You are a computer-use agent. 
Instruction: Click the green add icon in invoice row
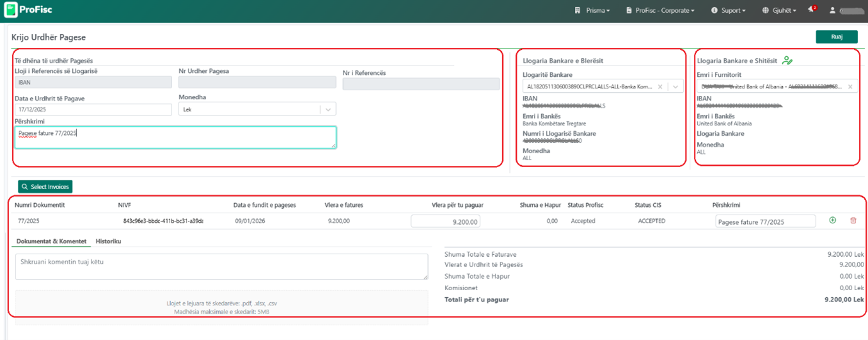pyautogui.click(x=832, y=221)
